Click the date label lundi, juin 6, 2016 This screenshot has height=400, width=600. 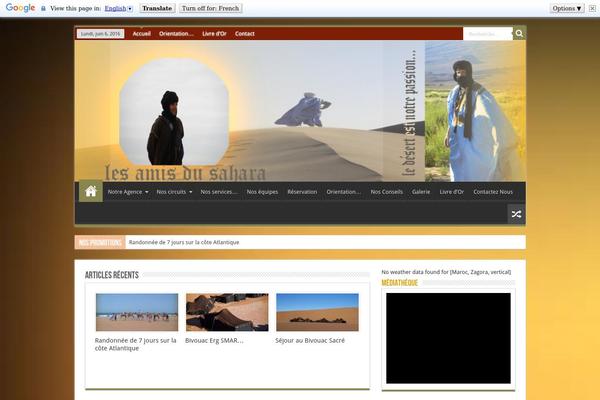tap(100, 34)
